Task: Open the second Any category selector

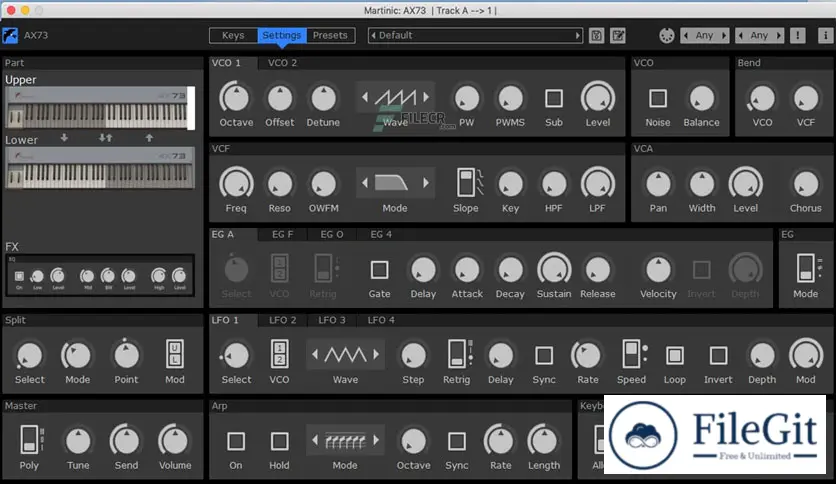Action: tap(759, 36)
